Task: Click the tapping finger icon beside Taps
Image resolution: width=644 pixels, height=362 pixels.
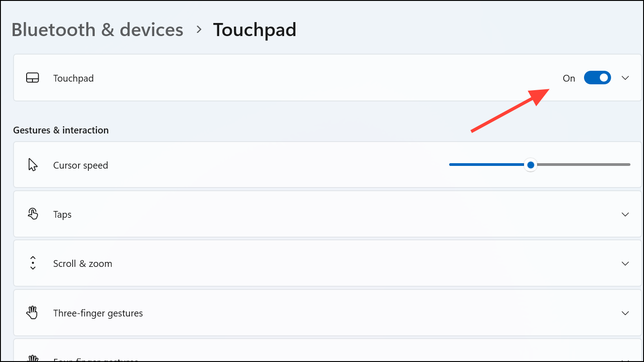Action: coord(32,214)
